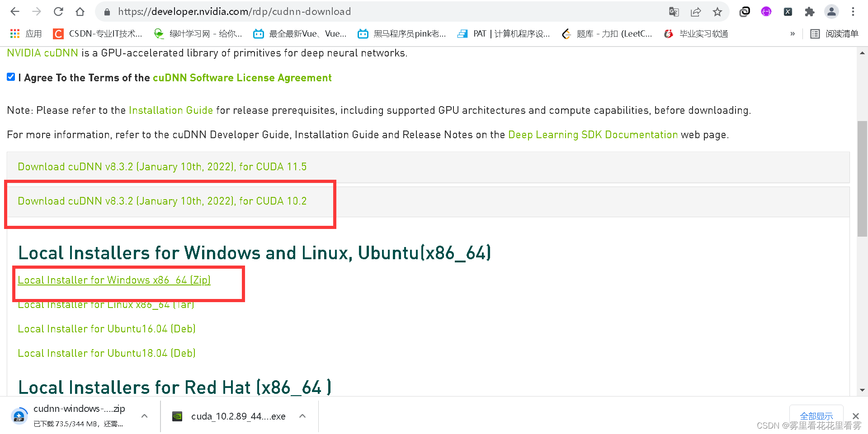Screen dimensions: 868x434
Task: Download Local Installer for Windows x86_64 Zip
Action: pyautogui.click(x=114, y=280)
